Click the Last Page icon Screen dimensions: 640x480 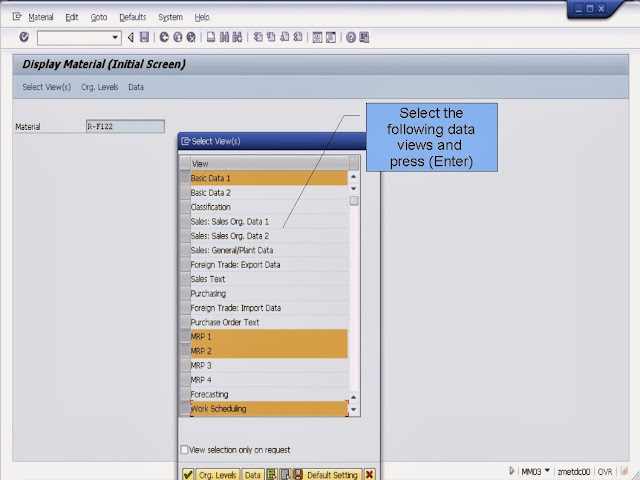click(x=298, y=37)
